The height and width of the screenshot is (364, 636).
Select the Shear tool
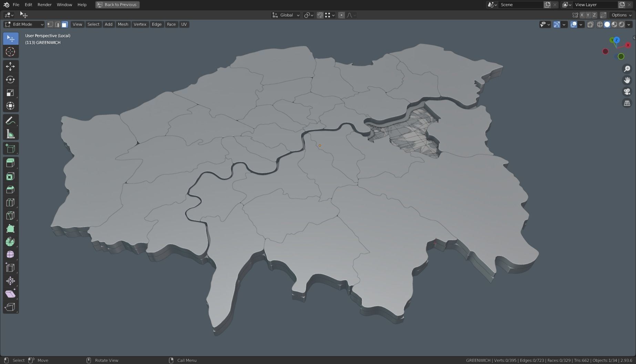(10, 294)
